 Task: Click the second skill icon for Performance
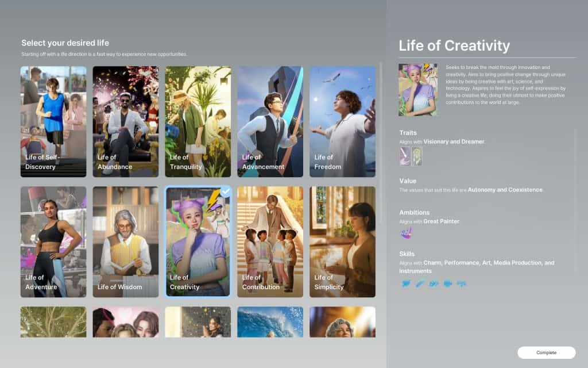coord(420,283)
